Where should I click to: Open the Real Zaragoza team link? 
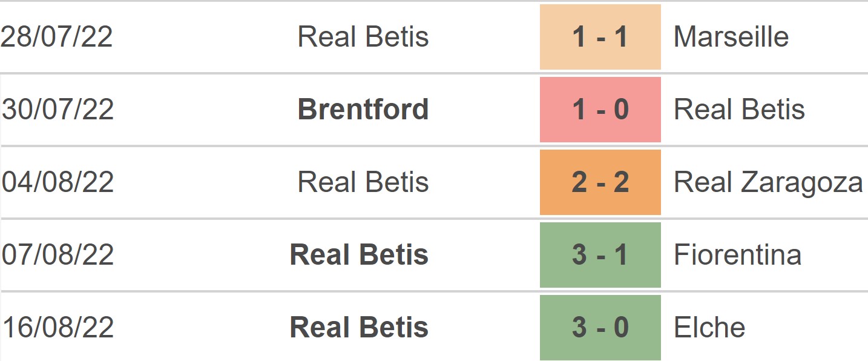tap(768, 182)
